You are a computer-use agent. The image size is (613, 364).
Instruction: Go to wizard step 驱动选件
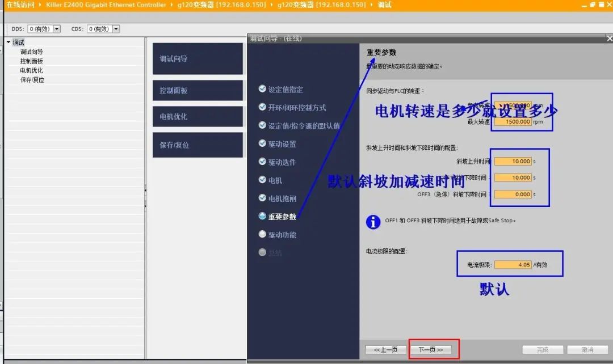(282, 162)
